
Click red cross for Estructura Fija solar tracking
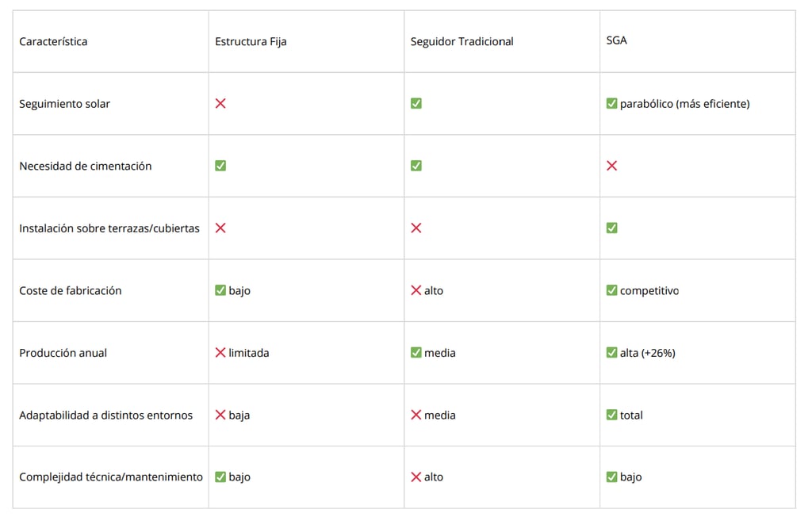[x=220, y=104]
